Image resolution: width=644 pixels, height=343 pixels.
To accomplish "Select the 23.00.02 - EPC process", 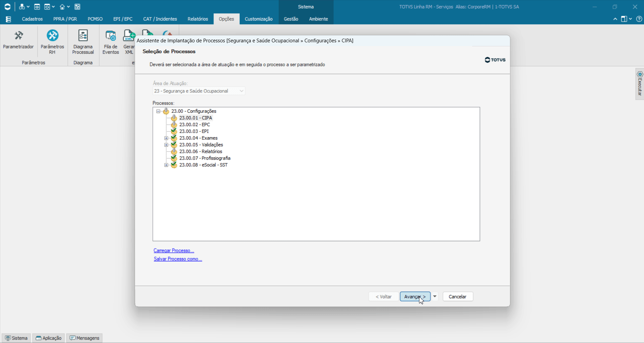I will tap(195, 125).
